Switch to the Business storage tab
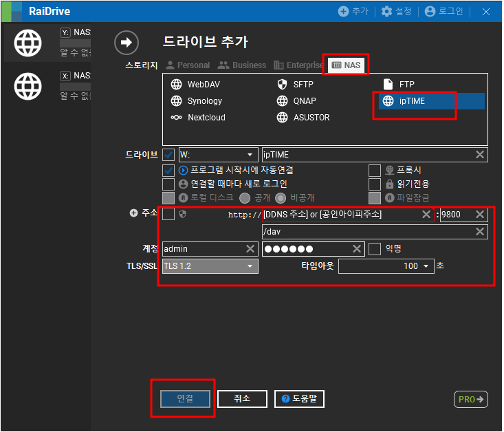 tap(242, 65)
